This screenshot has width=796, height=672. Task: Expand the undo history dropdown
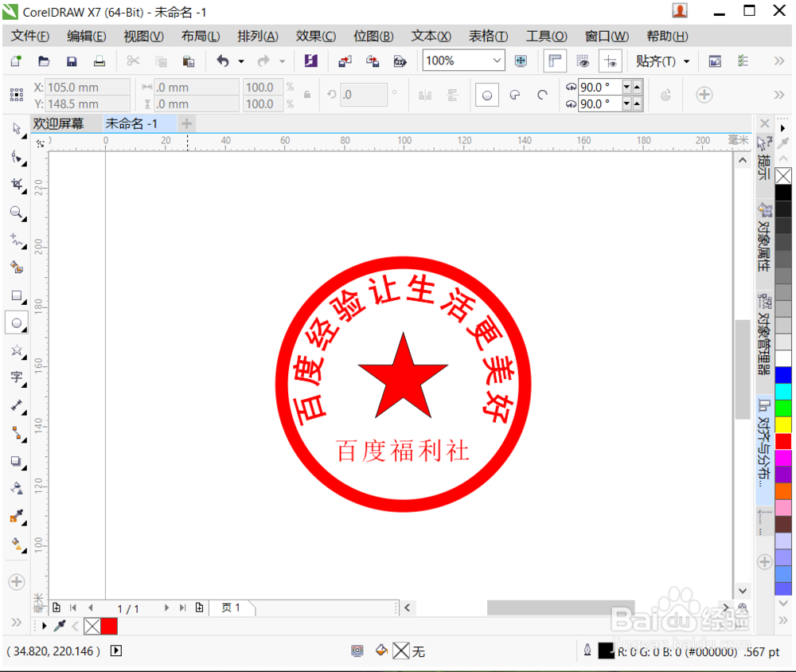242,61
